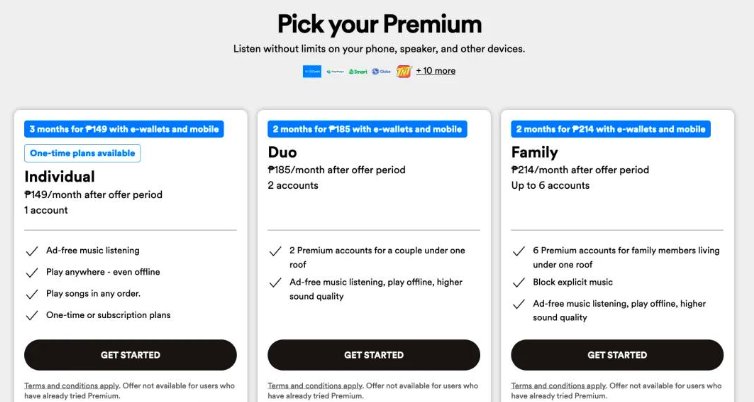Click the Globe payment logo

point(381,71)
